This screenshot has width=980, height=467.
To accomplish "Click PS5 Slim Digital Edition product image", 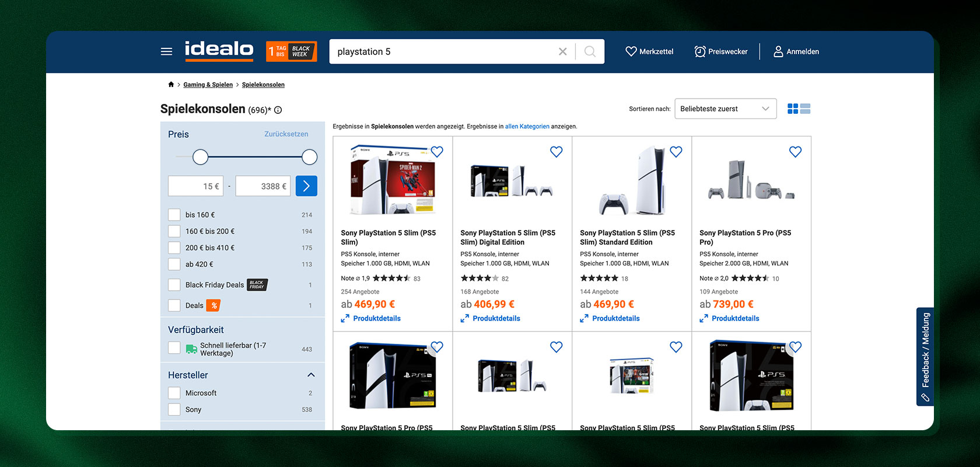I will pyautogui.click(x=512, y=181).
